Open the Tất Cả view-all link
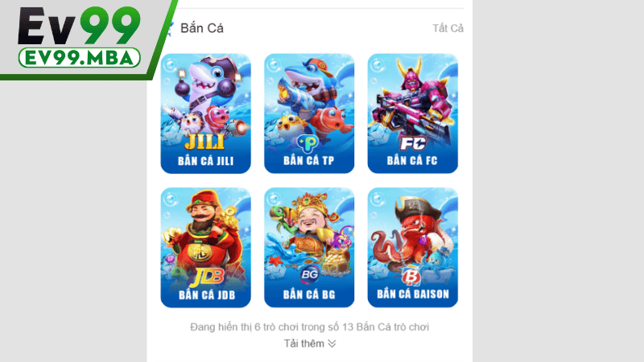 coord(448,28)
